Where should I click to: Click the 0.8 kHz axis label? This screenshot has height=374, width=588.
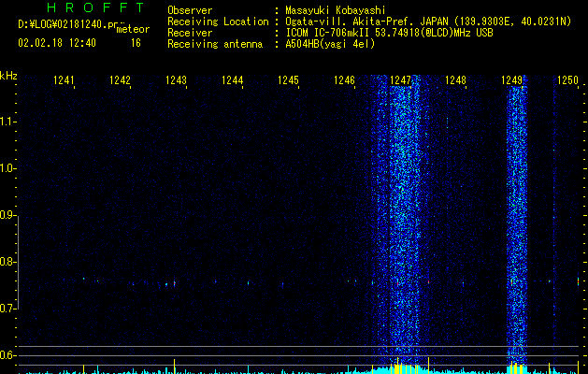[7, 262]
